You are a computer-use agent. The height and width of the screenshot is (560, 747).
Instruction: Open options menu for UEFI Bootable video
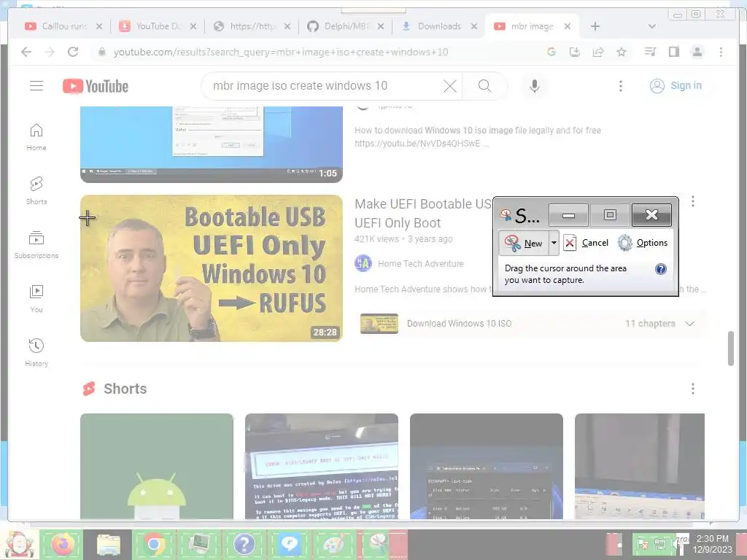coord(693,201)
